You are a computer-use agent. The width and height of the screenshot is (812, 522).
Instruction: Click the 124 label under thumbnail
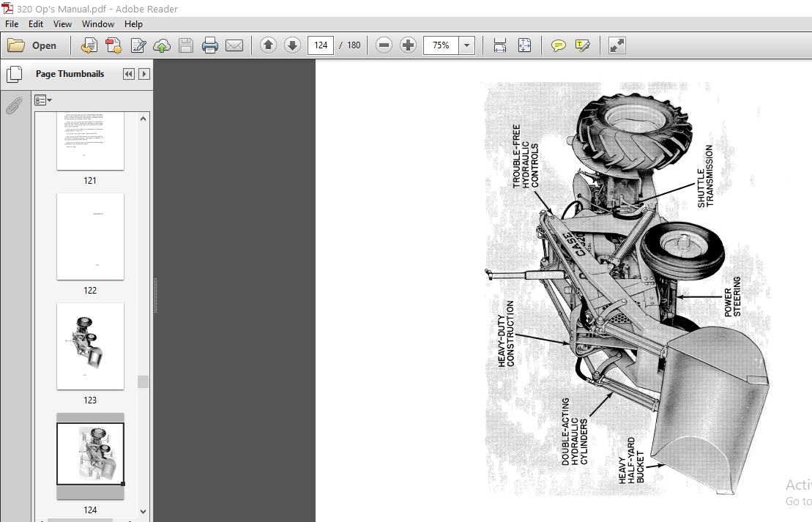click(90, 510)
